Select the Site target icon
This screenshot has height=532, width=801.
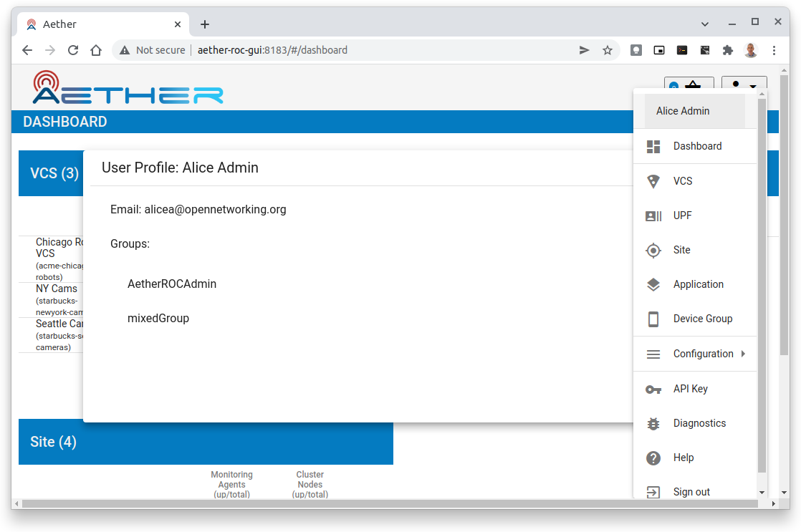(x=653, y=250)
